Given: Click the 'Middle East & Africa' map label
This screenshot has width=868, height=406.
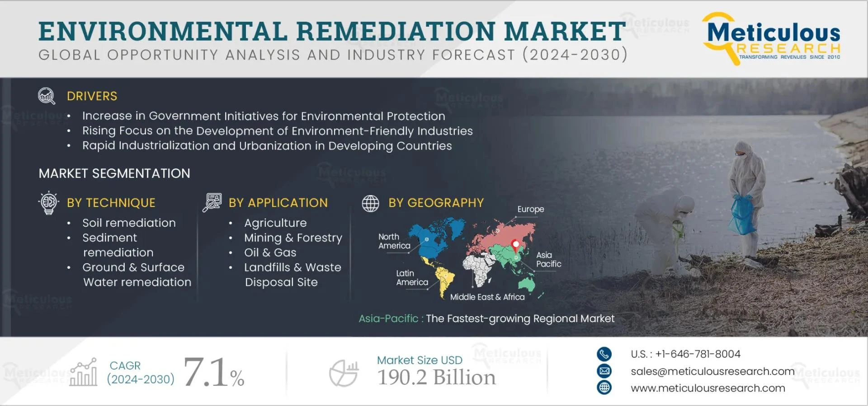Looking at the screenshot, I should [x=487, y=297].
